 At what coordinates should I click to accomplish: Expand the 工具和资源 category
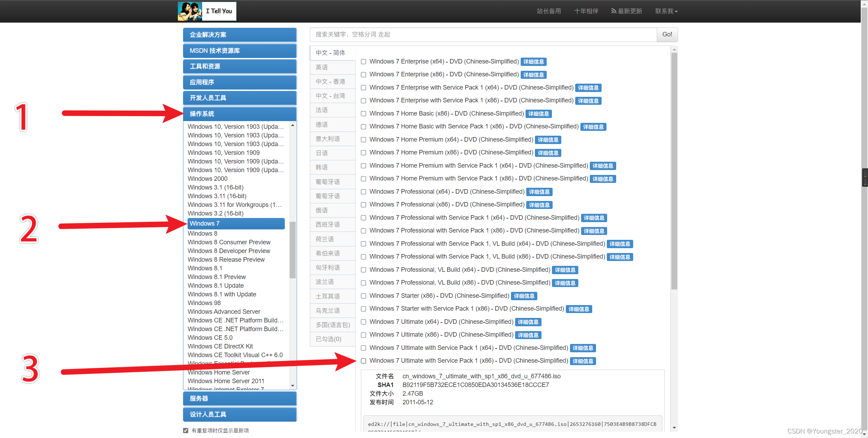(240, 66)
